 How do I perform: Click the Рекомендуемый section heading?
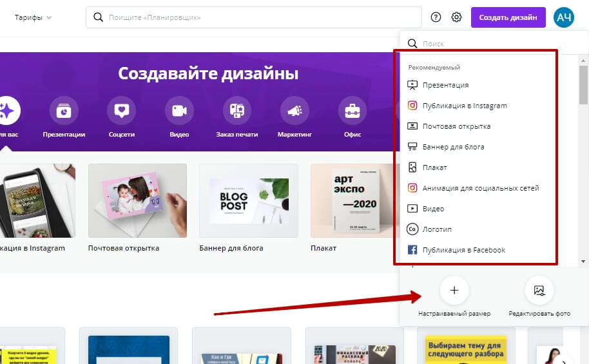(x=434, y=68)
